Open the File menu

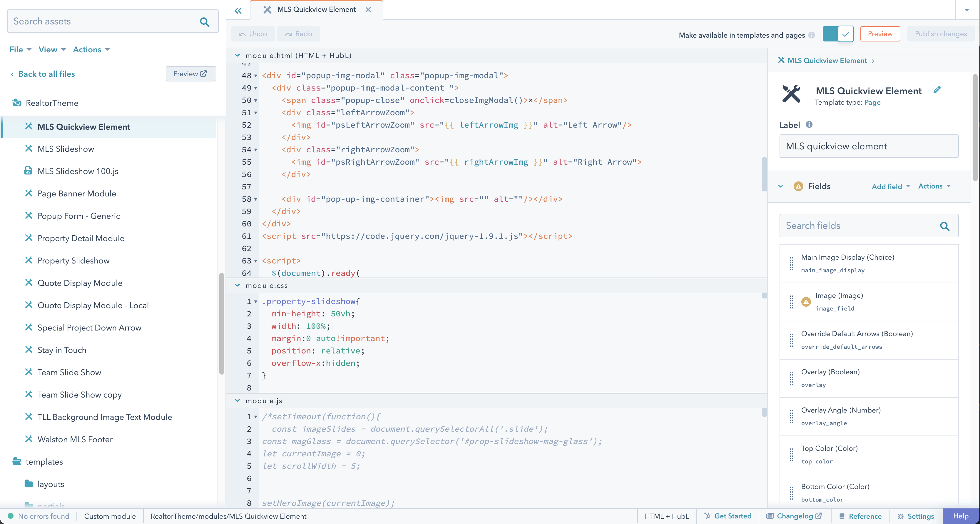20,49
